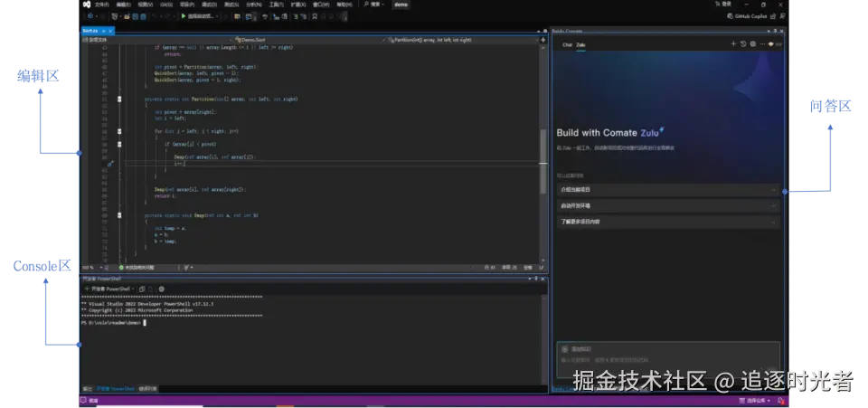Click the copy icon in PowerShell toolbar
Screen dimensions: 868x408
point(142,289)
